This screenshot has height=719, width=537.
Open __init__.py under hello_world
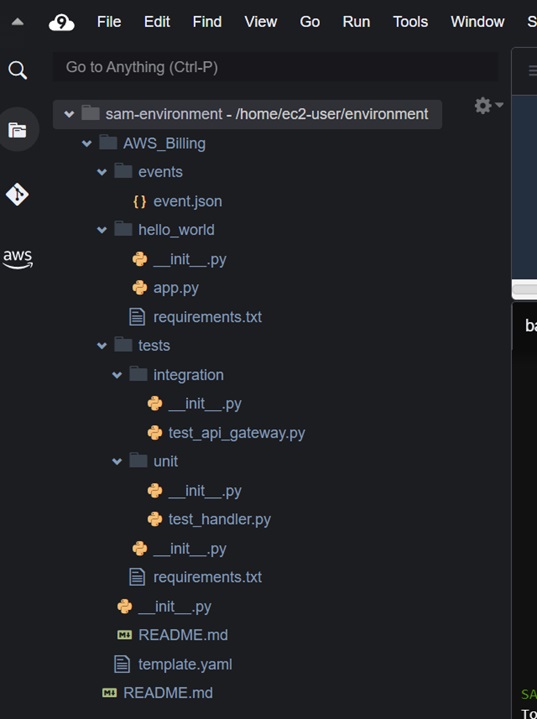(190, 260)
